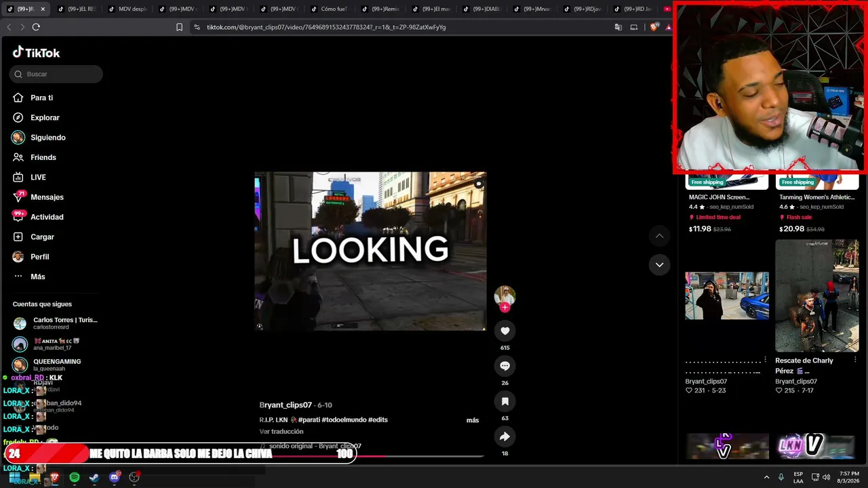Like the video with heart icon
This screenshot has height=488, width=868.
pyautogui.click(x=505, y=331)
